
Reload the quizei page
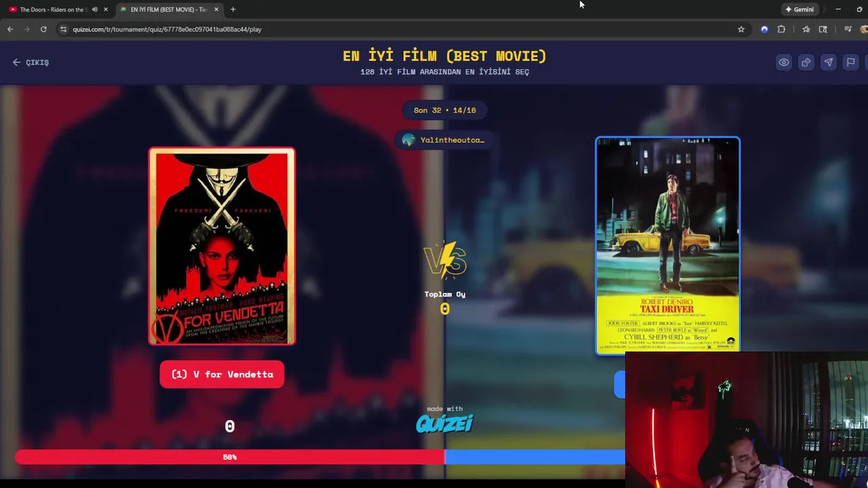(43, 29)
